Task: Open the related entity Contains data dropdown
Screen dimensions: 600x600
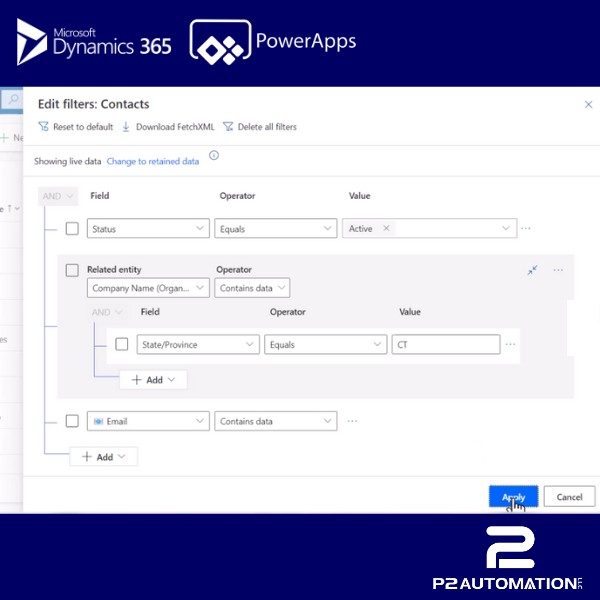Action: coord(252,288)
